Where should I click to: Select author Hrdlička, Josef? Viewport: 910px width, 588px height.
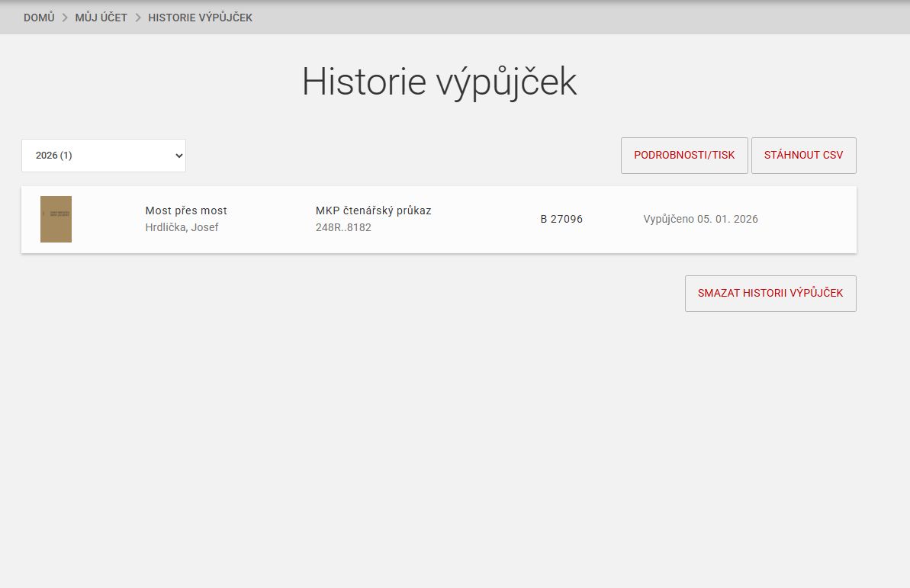pyautogui.click(x=182, y=227)
